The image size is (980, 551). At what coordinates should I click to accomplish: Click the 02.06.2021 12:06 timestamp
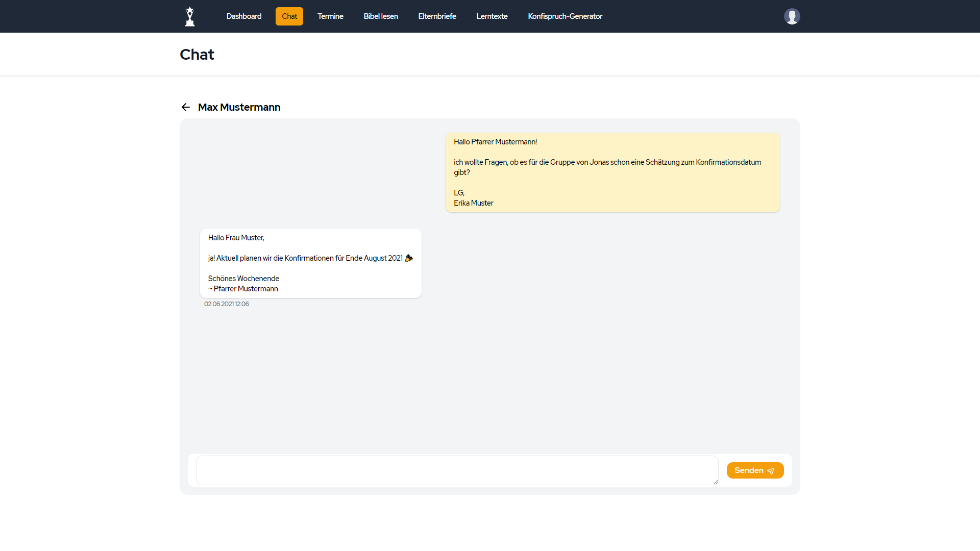click(x=227, y=304)
